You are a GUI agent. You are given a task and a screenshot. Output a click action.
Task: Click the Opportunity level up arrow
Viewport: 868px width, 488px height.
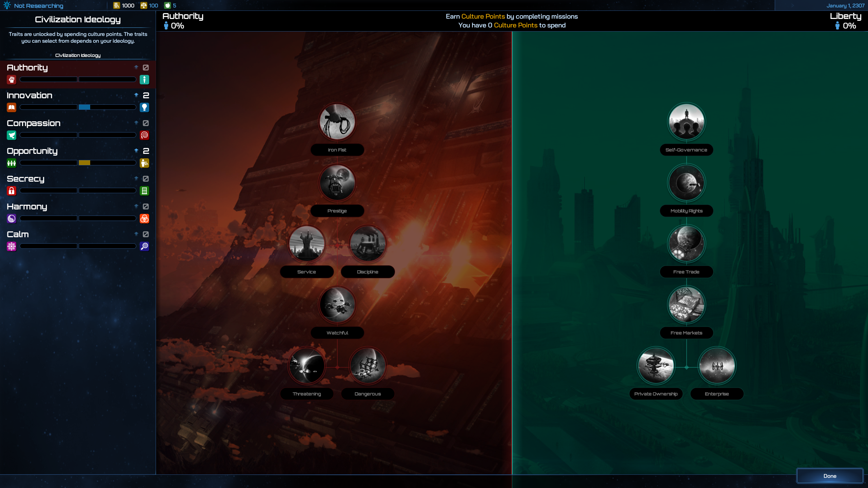[x=136, y=150]
